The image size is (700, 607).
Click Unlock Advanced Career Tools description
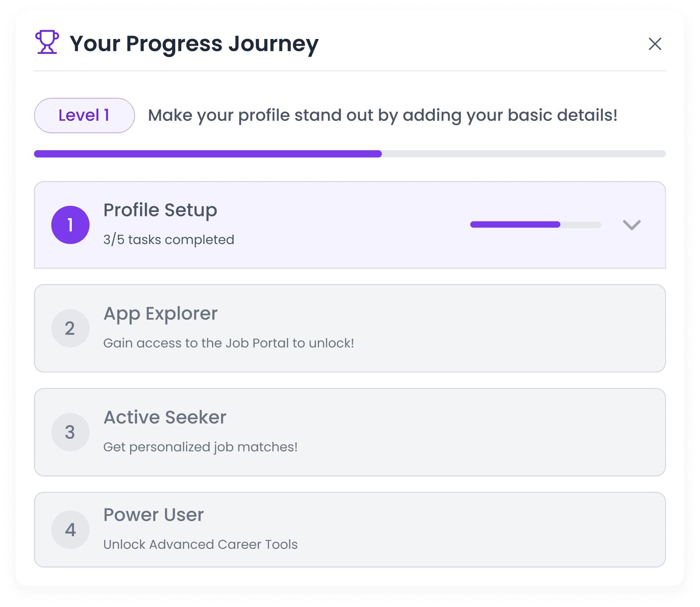pyautogui.click(x=200, y=544)
